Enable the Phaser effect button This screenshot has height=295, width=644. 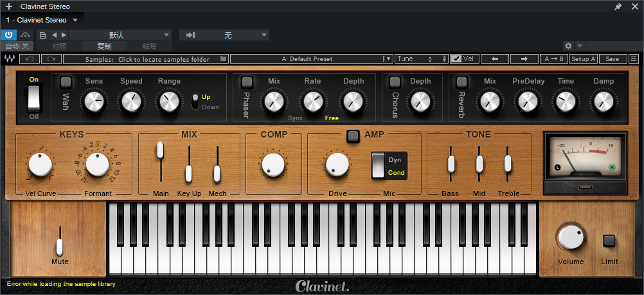coord(247,82)
